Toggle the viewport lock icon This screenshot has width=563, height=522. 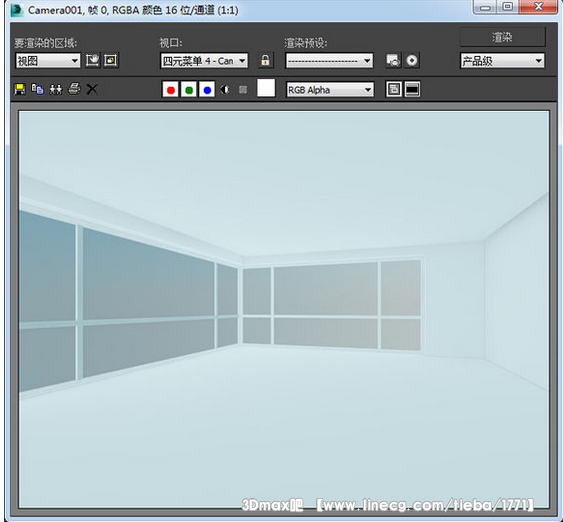coord(265,60)
